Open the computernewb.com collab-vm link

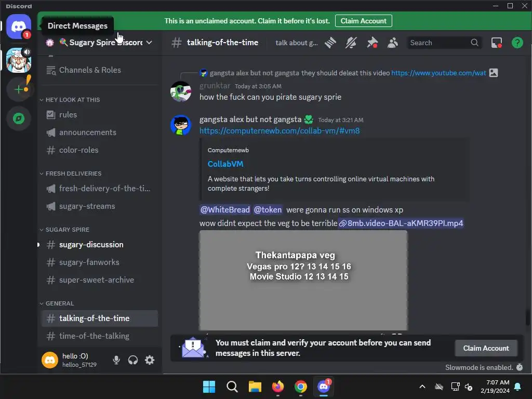(279, 130)
